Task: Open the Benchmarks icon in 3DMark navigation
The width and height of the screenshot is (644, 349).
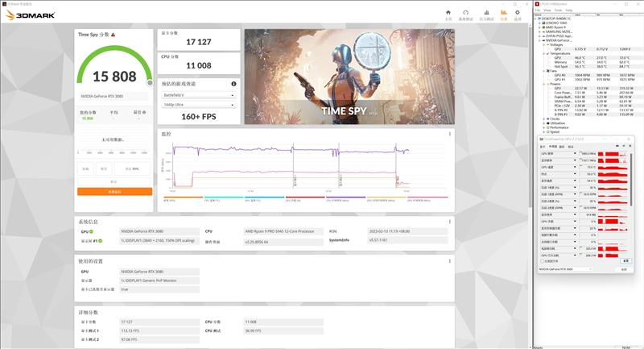Action: point(465,13)
